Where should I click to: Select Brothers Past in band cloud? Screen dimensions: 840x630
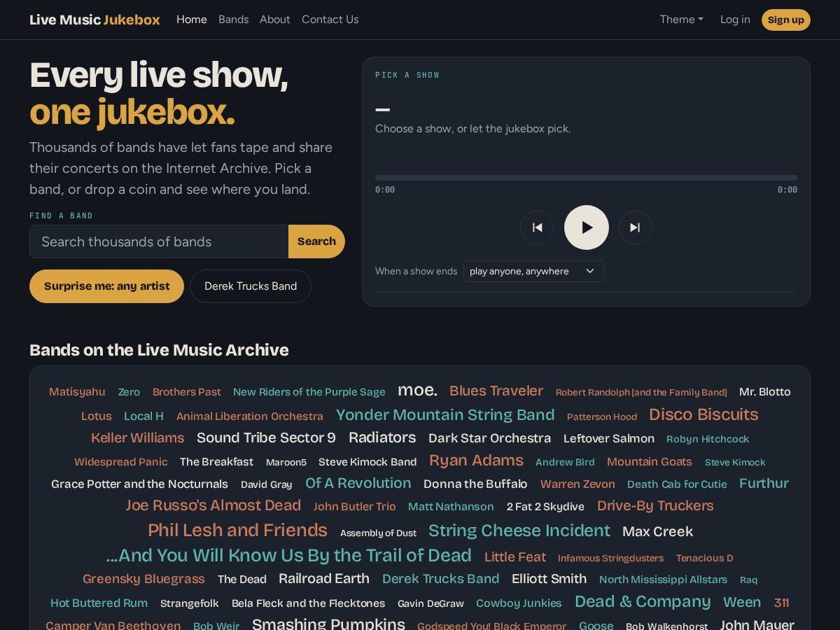pos(187,392)
